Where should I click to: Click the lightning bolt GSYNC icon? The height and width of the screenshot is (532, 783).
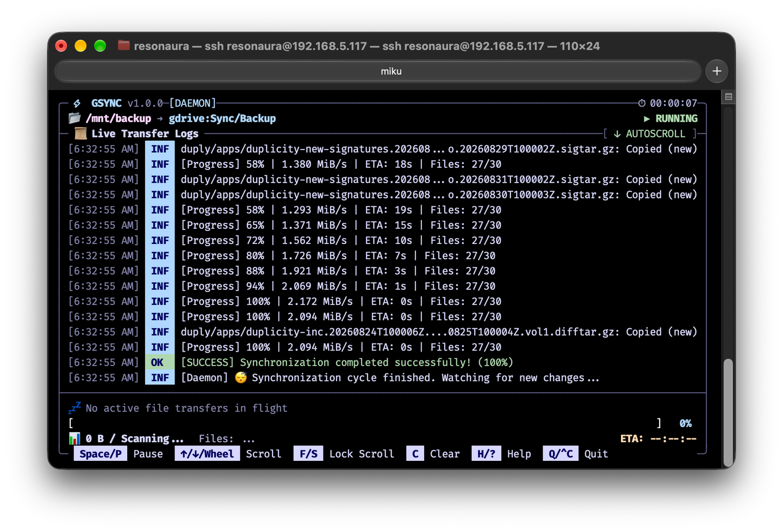pos(77,103)
